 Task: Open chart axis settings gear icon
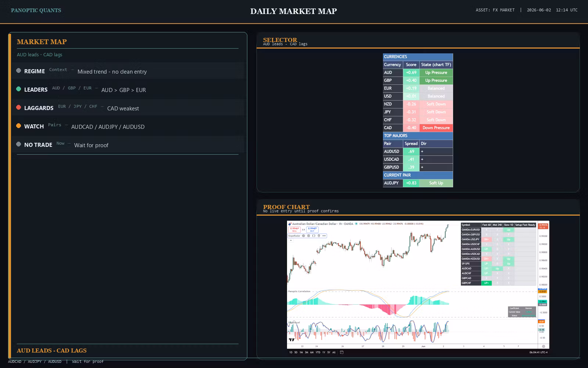[x=544, y=346]
